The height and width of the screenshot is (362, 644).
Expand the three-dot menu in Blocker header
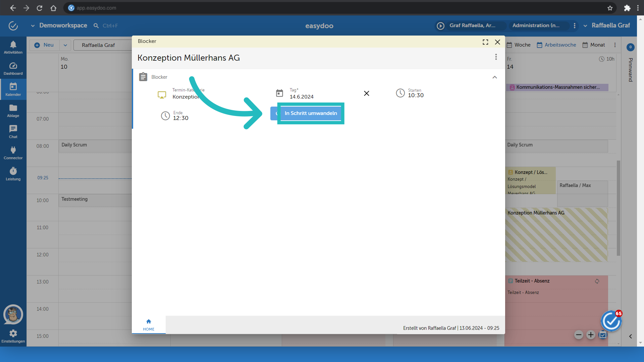point(496,57)
